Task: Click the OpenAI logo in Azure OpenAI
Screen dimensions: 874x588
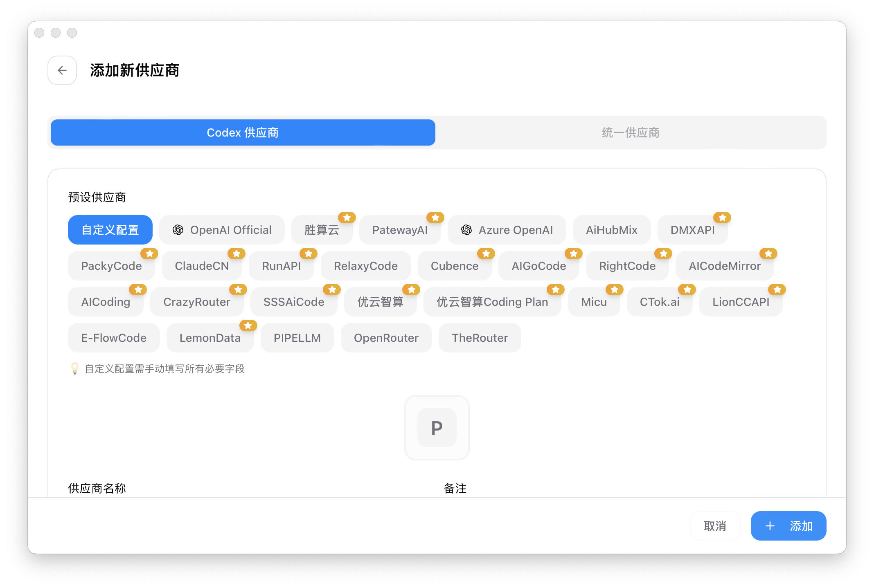Action: click(x=466, y=230)
